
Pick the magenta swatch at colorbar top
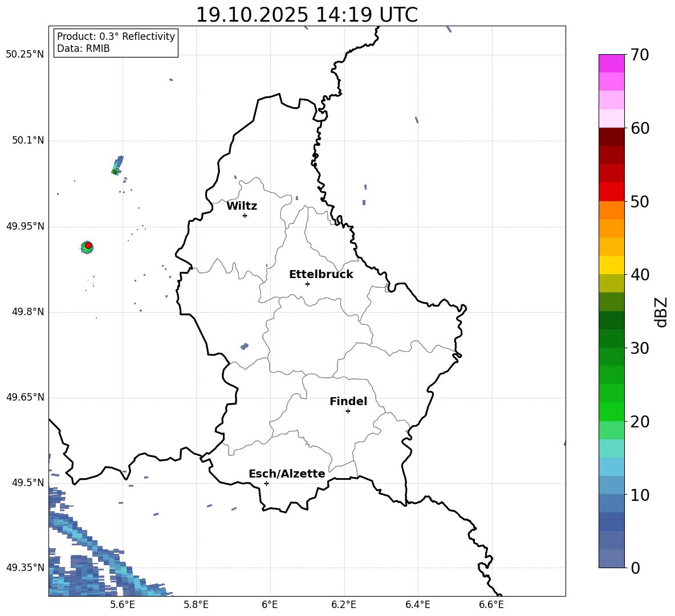(611, 63)
